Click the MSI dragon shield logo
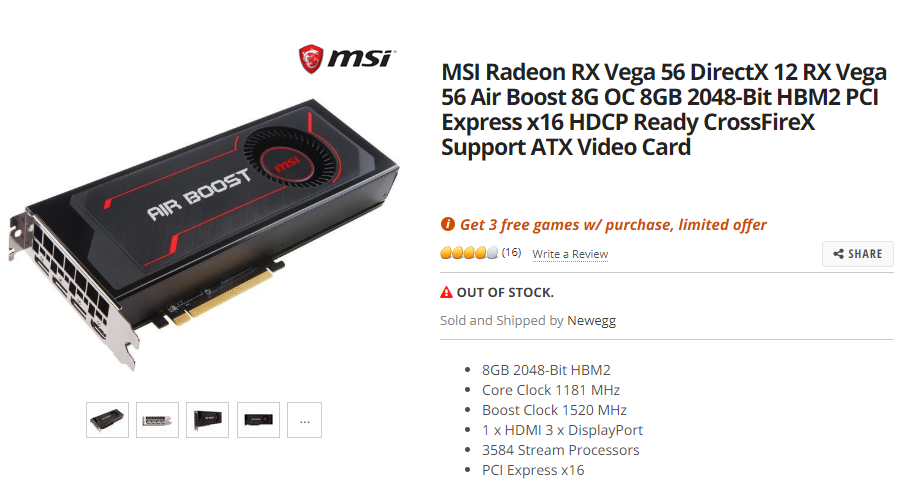 (x=311, y=59)
